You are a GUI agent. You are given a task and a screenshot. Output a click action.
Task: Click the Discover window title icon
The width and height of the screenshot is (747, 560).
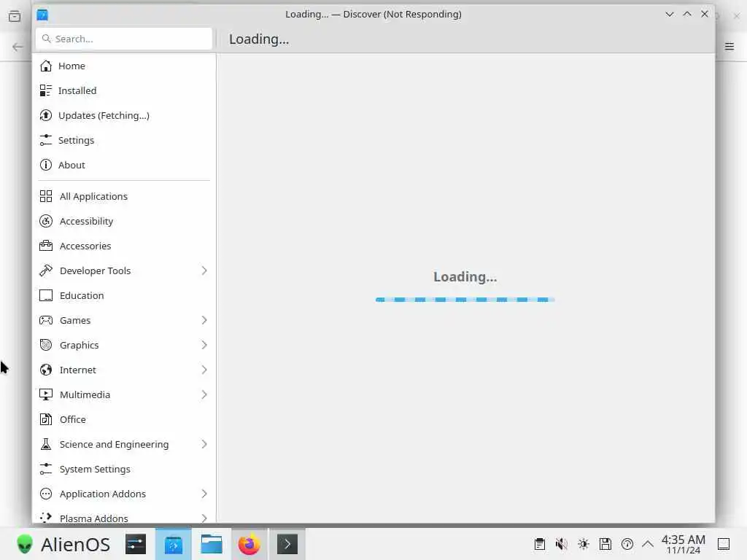coord(42,15)
